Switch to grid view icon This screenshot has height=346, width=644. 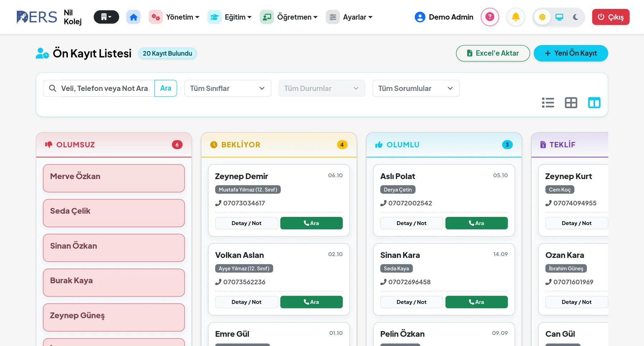tap(571, 103)
